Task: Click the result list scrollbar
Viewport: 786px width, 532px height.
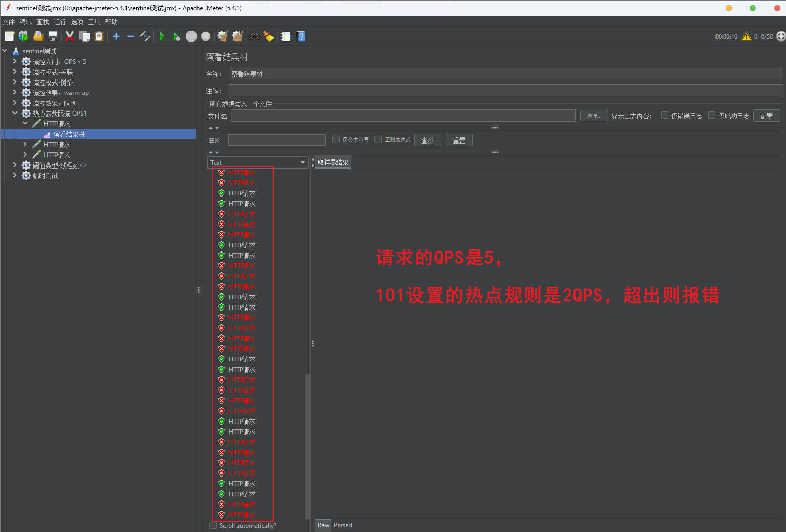Action: [x=307, y=446]
